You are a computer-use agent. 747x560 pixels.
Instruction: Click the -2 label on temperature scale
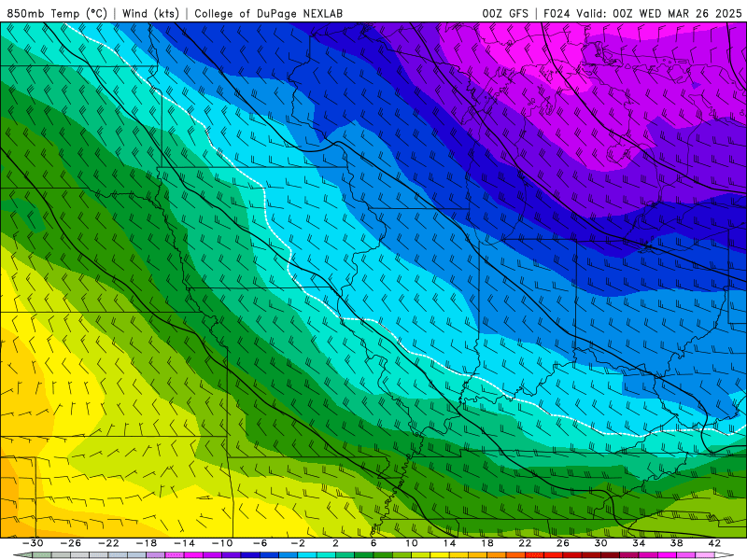click(x=298, y=543)
